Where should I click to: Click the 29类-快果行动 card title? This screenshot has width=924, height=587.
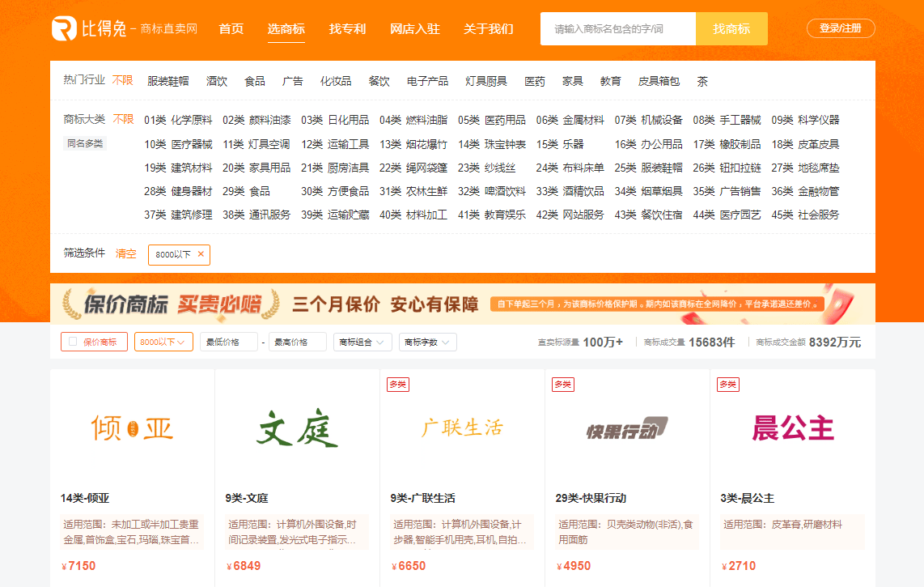591,499
